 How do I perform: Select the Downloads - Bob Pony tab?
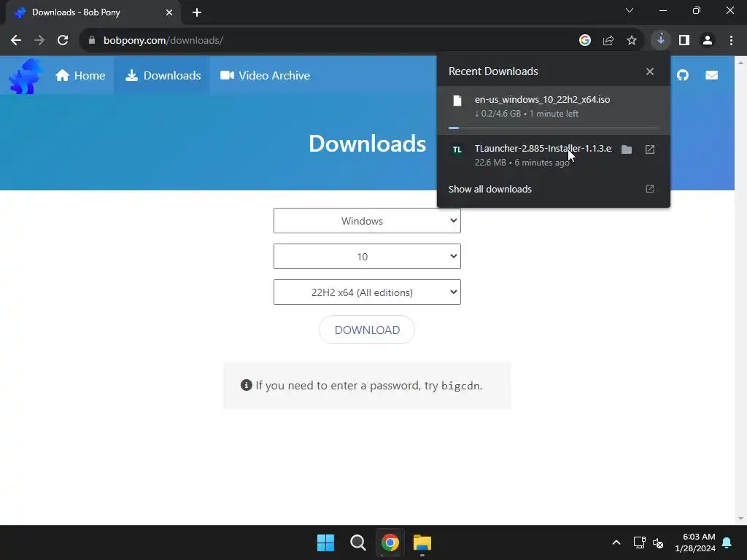pyautogui.click(x=93, y=12)
